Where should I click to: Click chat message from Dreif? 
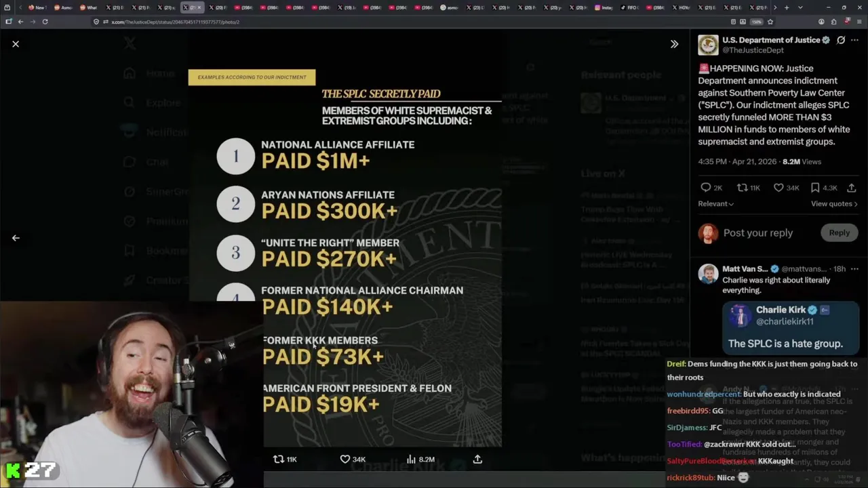(x=762, y=371)
